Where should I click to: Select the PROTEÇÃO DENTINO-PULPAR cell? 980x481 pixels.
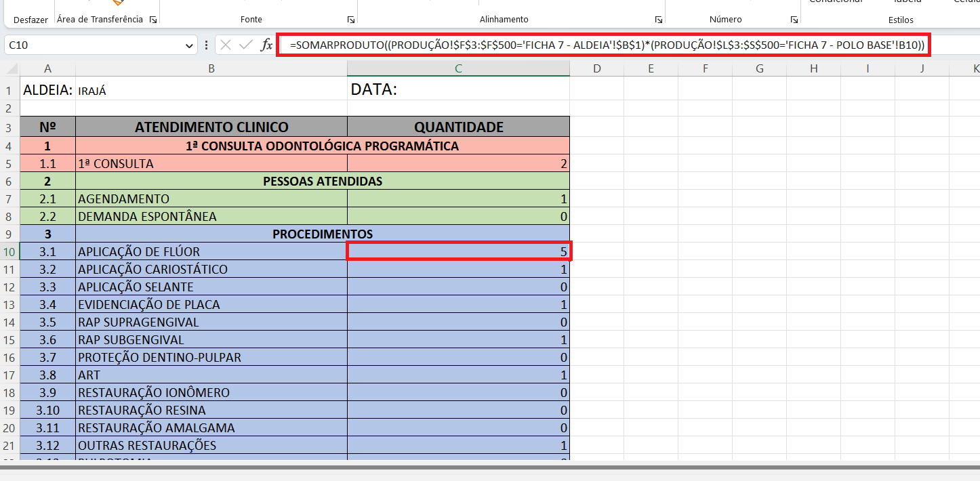pyautogui.click(x=211, y=357)
